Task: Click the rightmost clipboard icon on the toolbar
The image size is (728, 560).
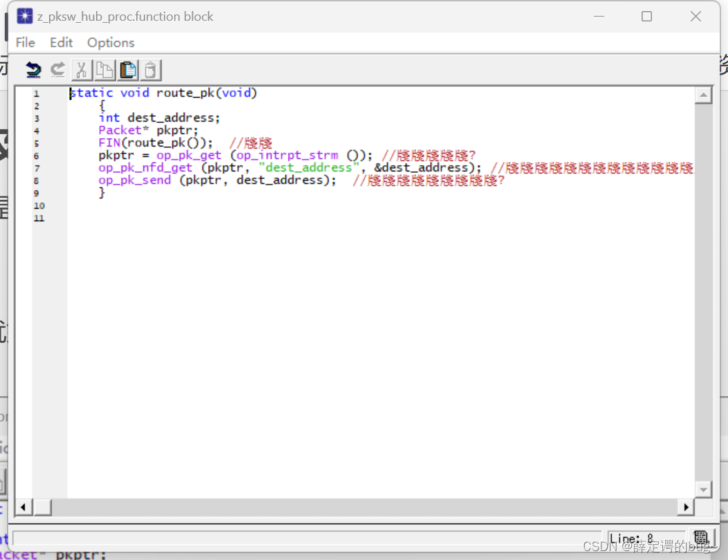Action: (150, 69)
